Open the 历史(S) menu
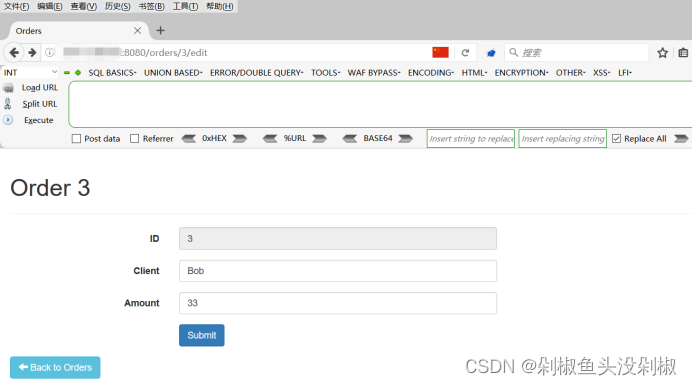 coord(118,6)
